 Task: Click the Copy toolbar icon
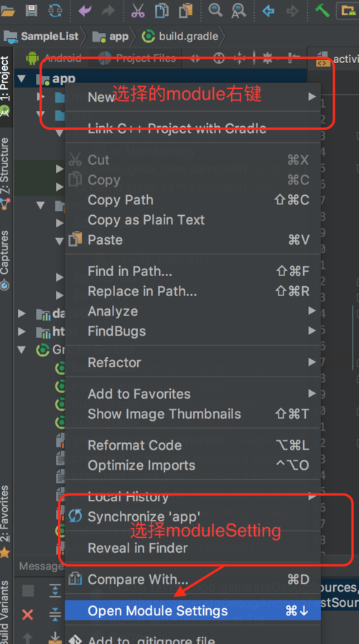click(162, 10)
